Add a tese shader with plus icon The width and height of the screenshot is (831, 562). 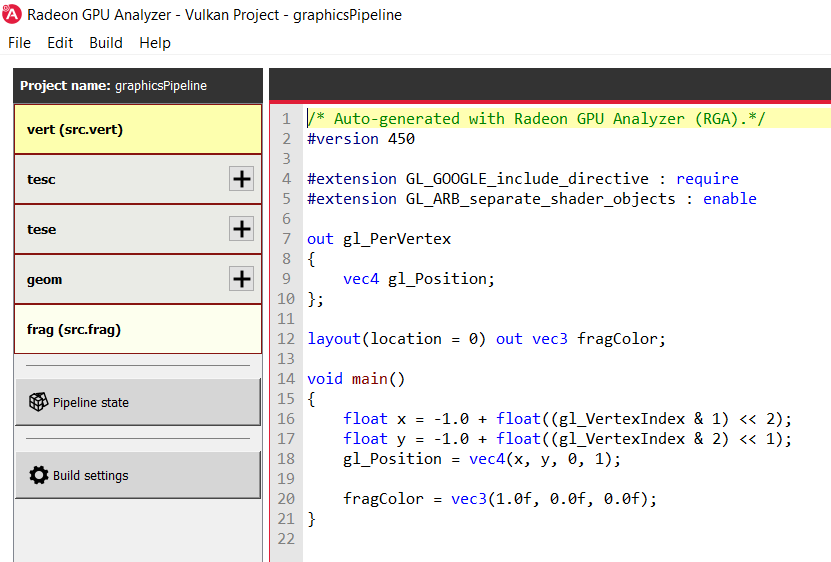click(x=241, y=229)
